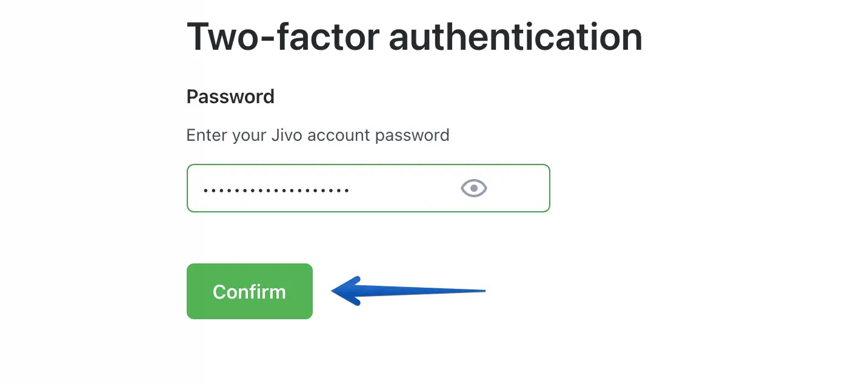Click the Confirm button
This screenshot has height=386, width=868.
point(249,291)
